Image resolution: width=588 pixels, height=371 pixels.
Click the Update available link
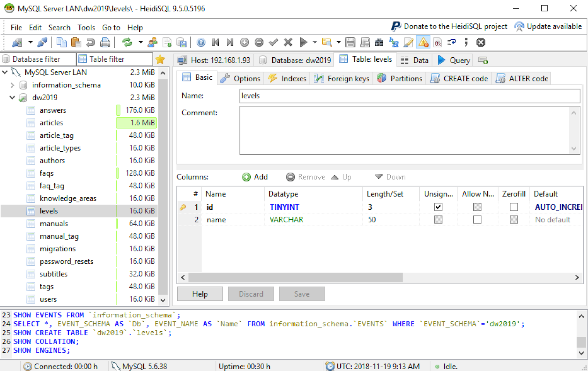click(x=548, y=26)
